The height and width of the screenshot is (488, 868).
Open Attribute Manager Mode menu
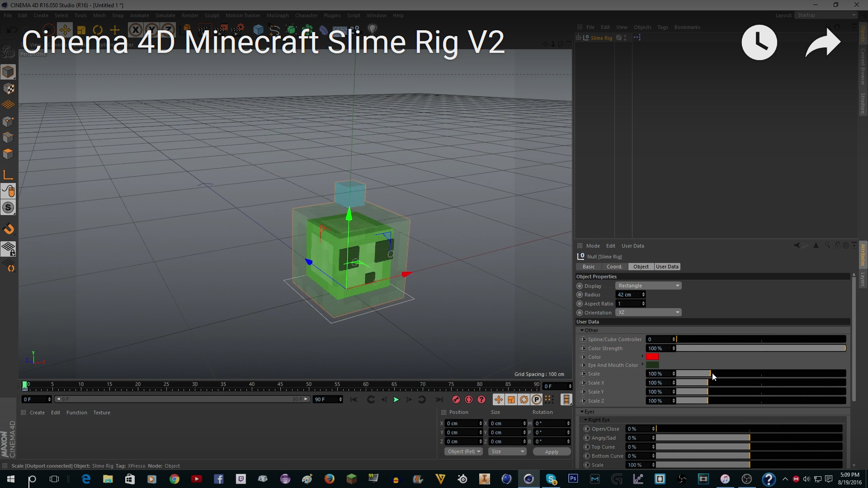pyautogui.click(x=593, y=246)
